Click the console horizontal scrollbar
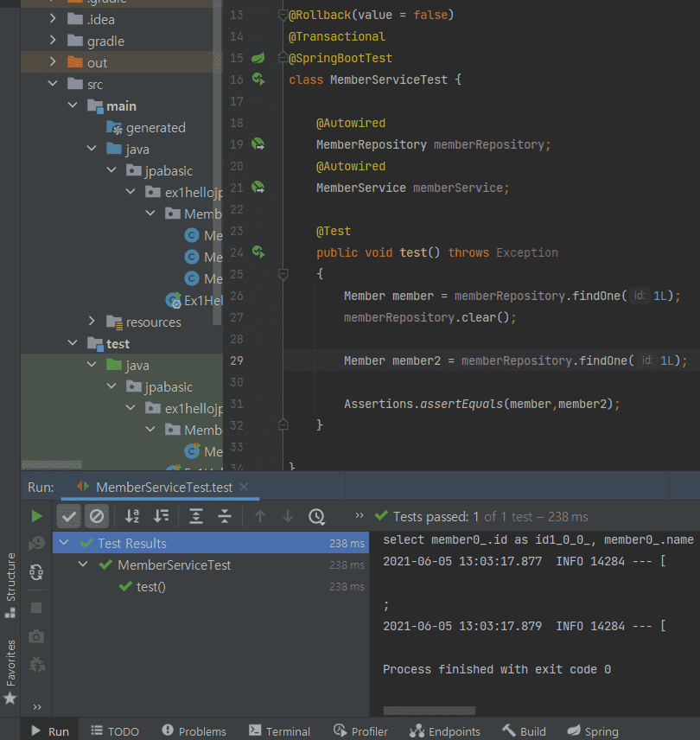Viewport: 700px width, 740px height. [429, 711]
